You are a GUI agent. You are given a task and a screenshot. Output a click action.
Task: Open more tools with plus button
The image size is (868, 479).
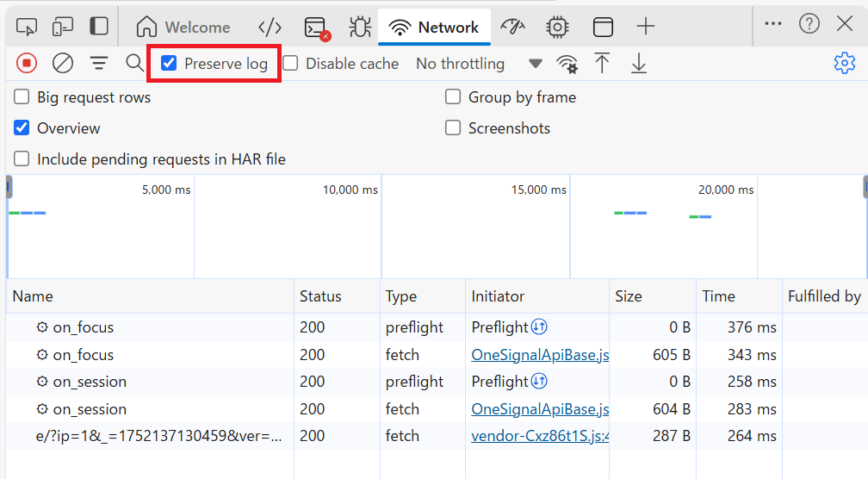645,27
